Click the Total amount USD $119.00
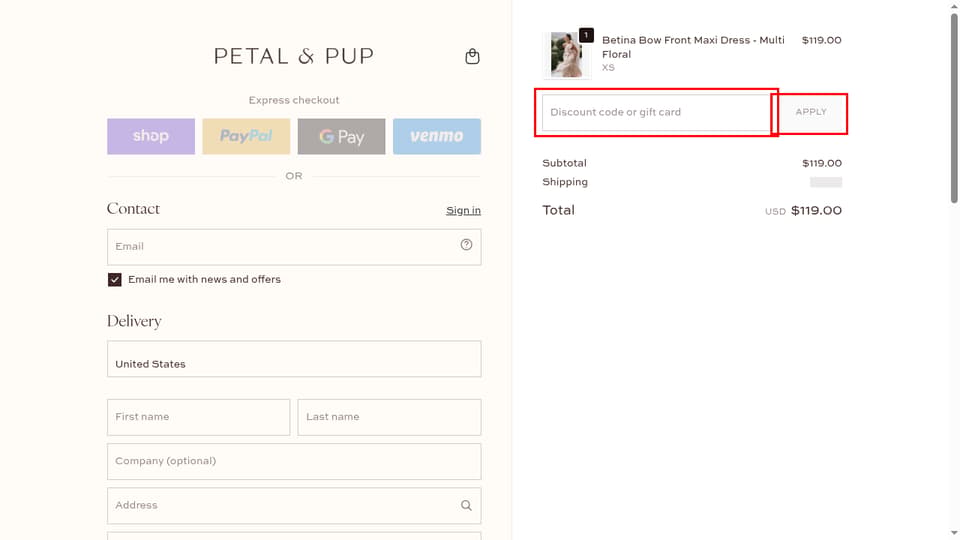The height and width of the screenshot is (540, 960). tap(803, 211)
